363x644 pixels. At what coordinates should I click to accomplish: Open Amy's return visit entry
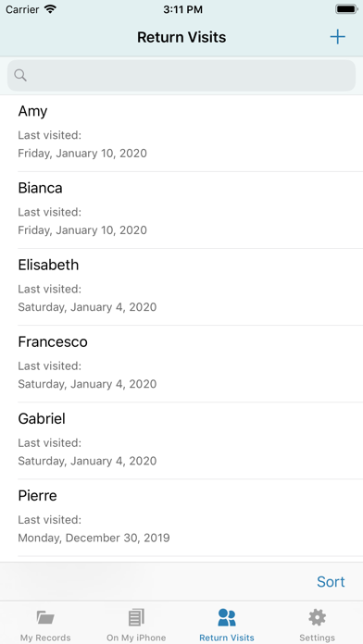click(x=181, y=133)
